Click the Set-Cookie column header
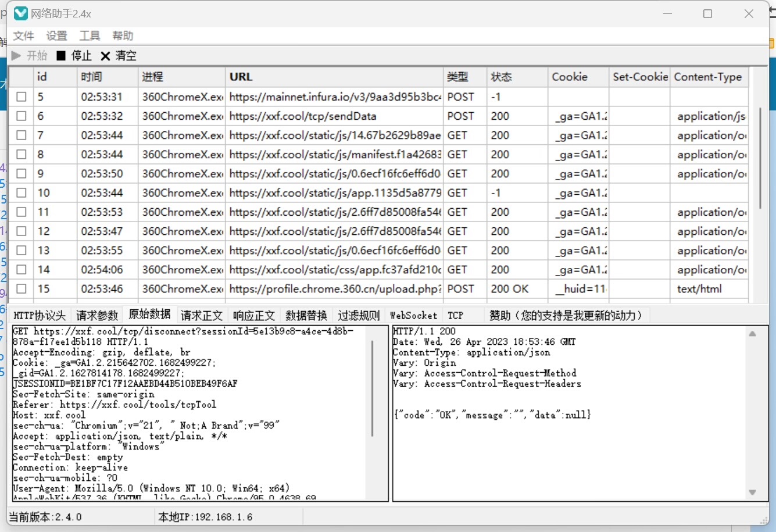The image size is (776, 532). pos(640,77)
